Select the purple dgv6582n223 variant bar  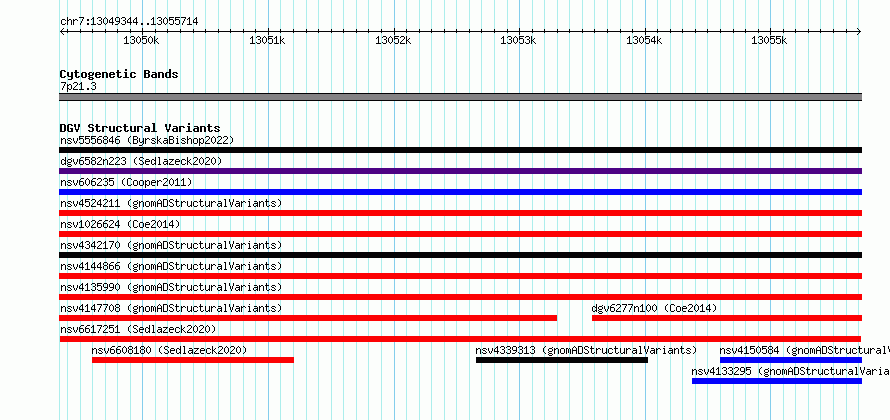[x=460, y=171]
